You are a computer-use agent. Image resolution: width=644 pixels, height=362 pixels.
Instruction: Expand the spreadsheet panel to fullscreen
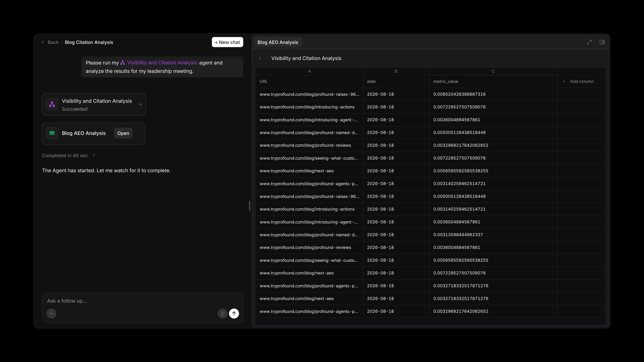click(589, 42)
